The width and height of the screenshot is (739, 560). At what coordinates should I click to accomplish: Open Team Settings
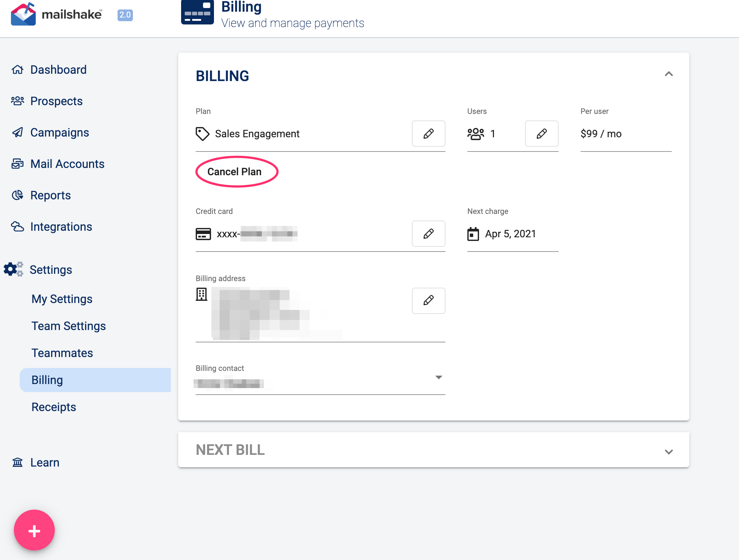(x=69, y=326)
